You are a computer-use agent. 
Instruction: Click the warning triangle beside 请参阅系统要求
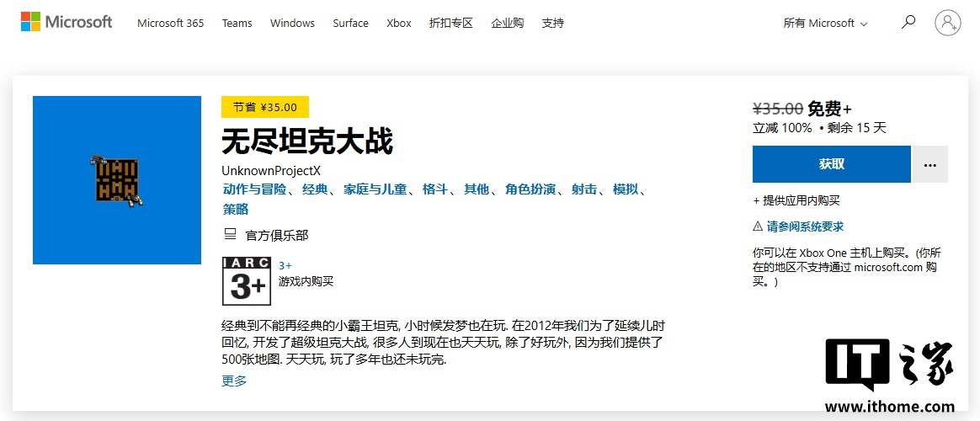click(x=758, y=226)
